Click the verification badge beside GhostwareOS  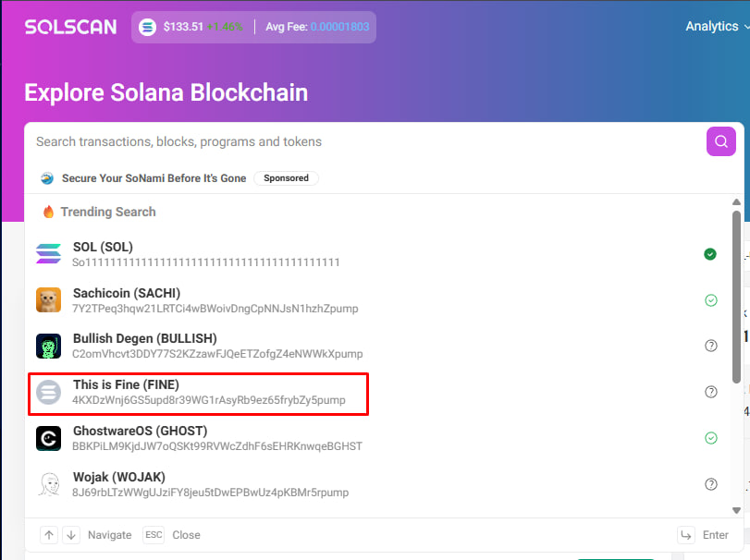710,438
